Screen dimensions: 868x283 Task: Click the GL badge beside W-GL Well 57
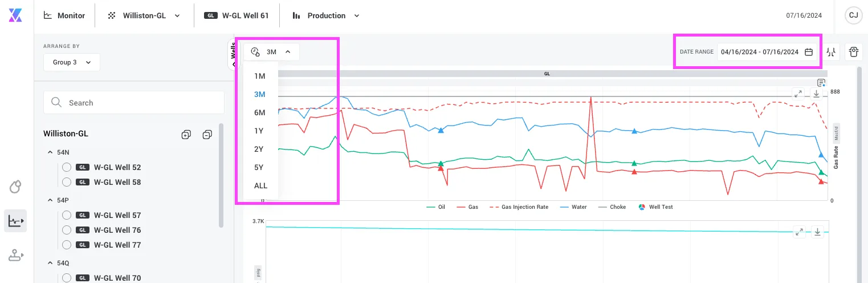(x=83, y=215)
